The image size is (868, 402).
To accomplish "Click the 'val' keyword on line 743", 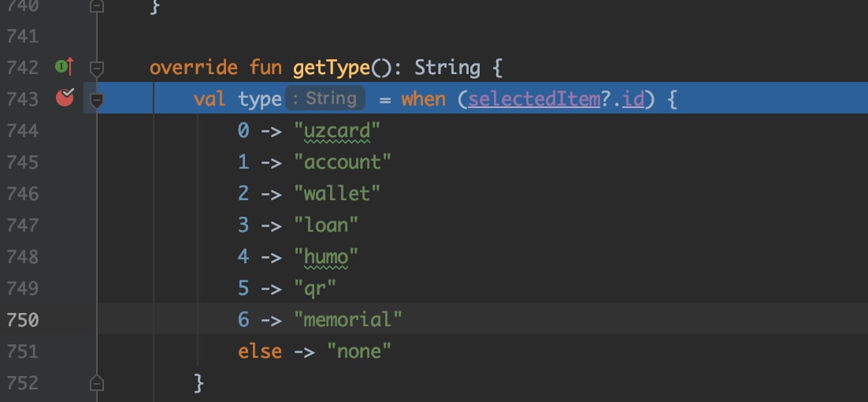I will tap(210, 99).
